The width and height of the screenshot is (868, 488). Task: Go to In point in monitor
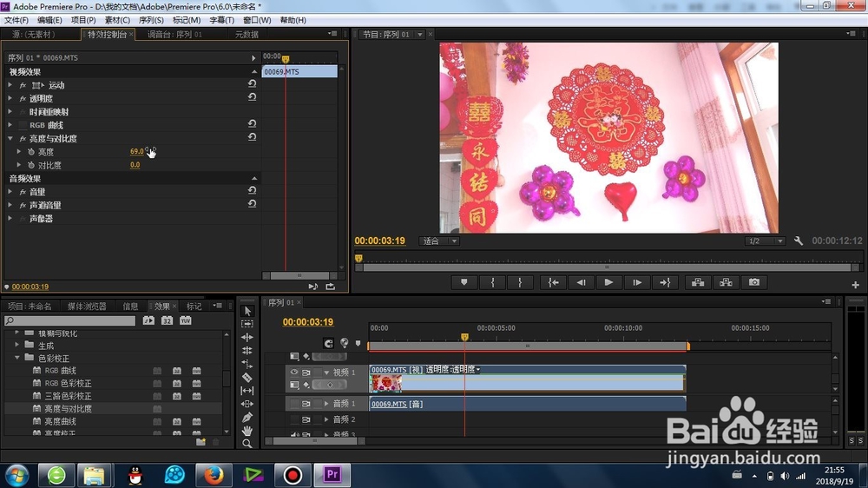click(x=553, y=282)
